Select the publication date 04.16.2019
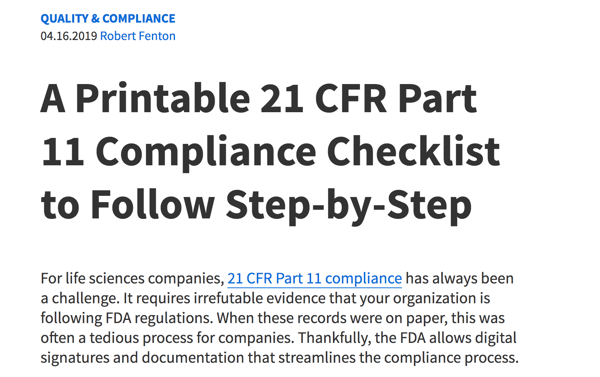 pos(69,36)
